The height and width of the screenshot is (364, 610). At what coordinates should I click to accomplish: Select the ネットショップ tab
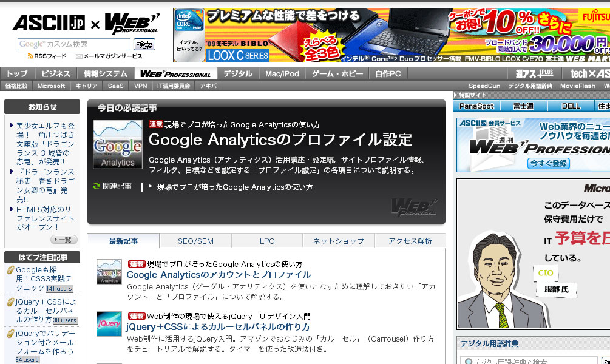(x=339, y=241)
